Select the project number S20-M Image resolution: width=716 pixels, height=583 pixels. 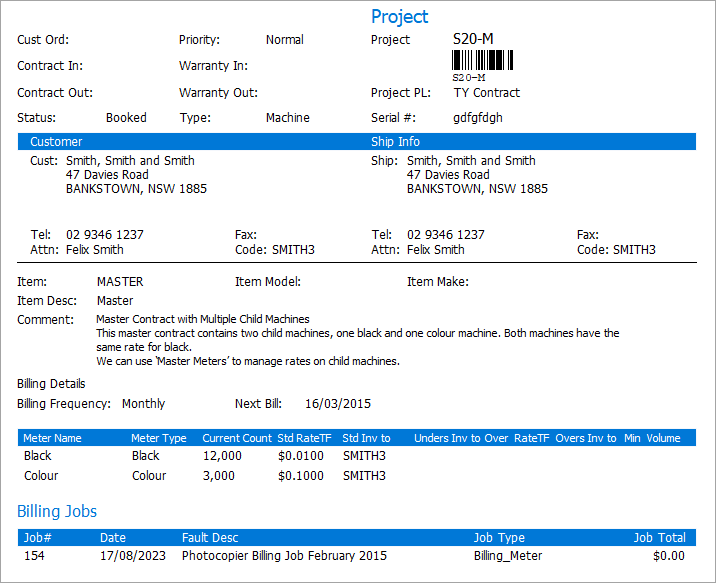click(x=473, y=39)
